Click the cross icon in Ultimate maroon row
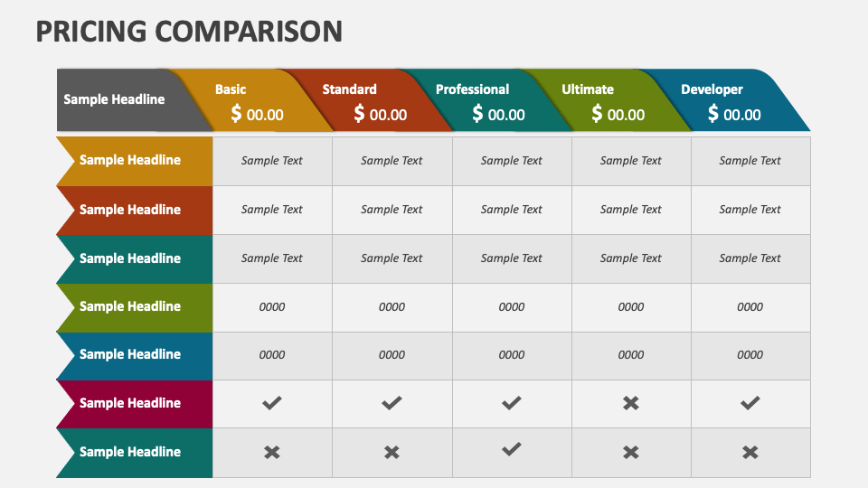The width and height of the screenshot is (868, 488). 630,403
